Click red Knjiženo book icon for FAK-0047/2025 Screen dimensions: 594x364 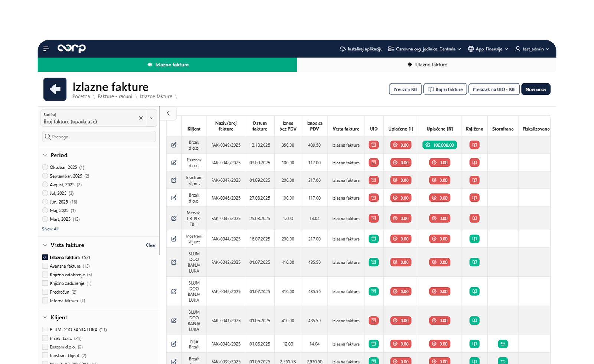pos(474,180)
